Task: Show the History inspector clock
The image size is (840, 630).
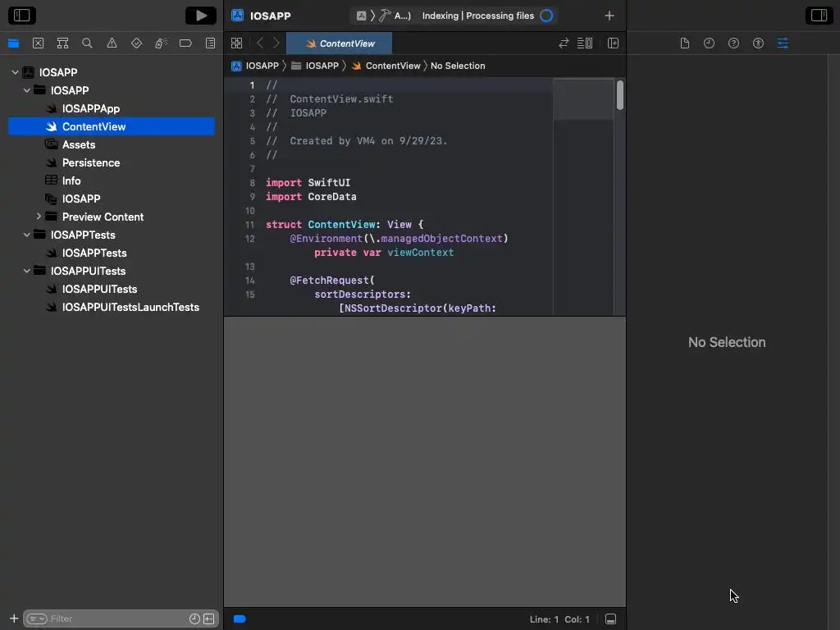Action: click(x=709, y=43)
